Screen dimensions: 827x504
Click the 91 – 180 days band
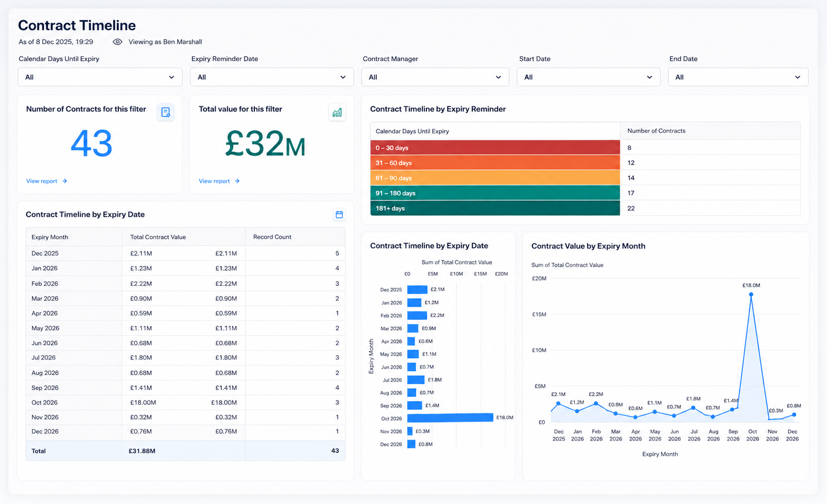(x=495, y=193)
